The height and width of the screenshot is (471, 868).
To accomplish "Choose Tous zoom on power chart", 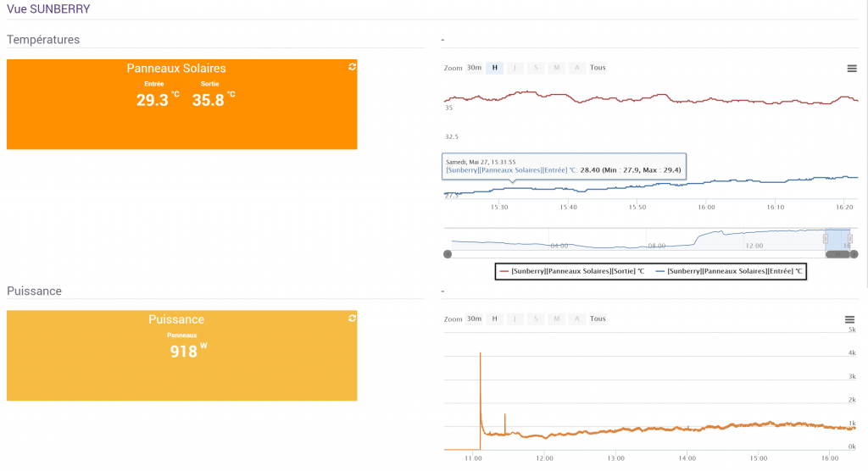I will click(x=598, y=319).
